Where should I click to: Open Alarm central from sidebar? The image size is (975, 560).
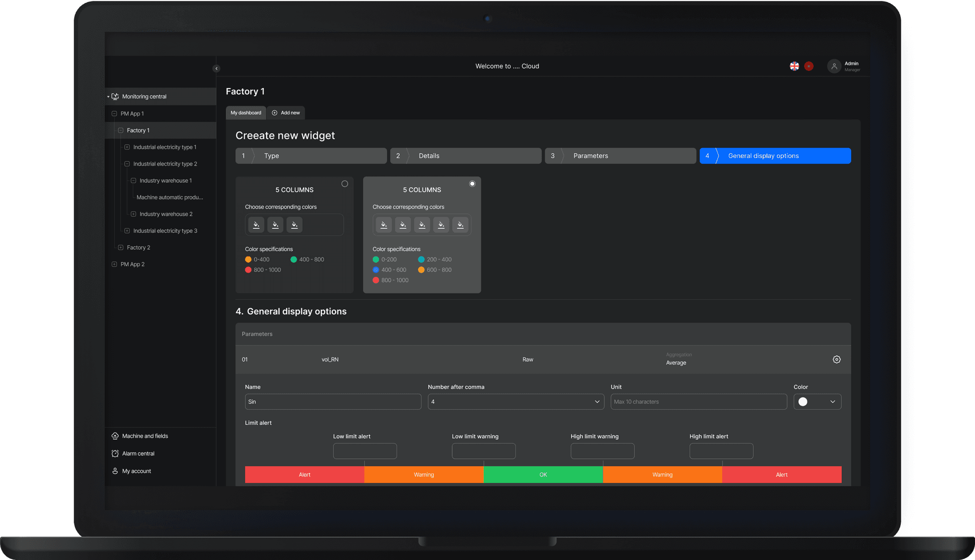(x=138, y=453)
